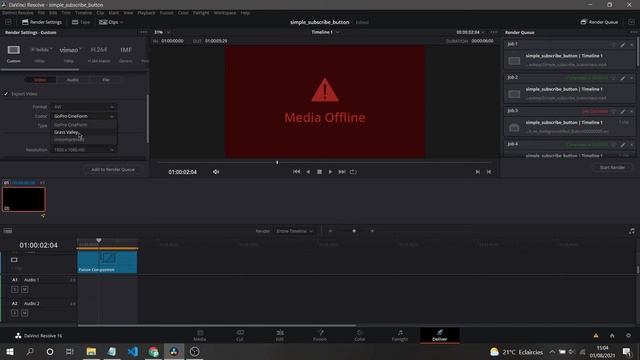Viewport: 640px width, 360px height.
Task: Collapse the Codec dropdown
Action: pyautogui.click(x=83, y=116)
